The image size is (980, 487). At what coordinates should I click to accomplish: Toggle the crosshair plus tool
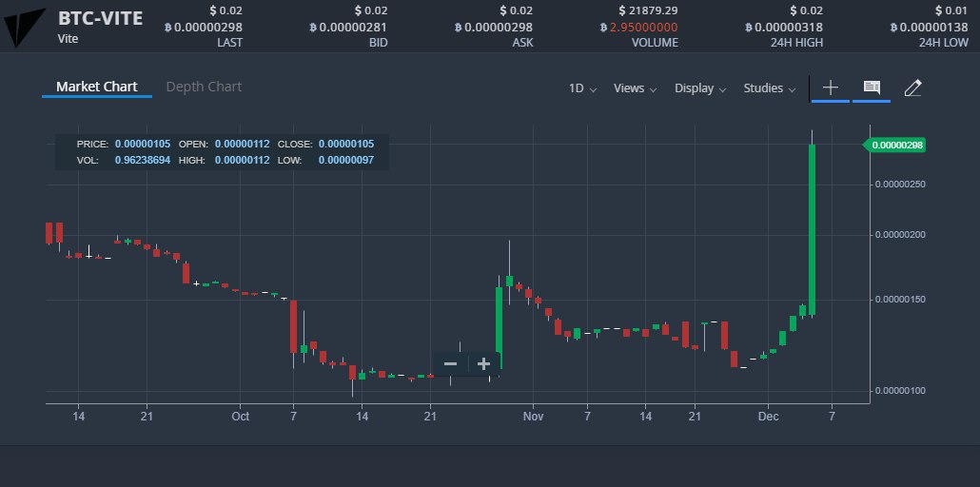click(830, 88)
